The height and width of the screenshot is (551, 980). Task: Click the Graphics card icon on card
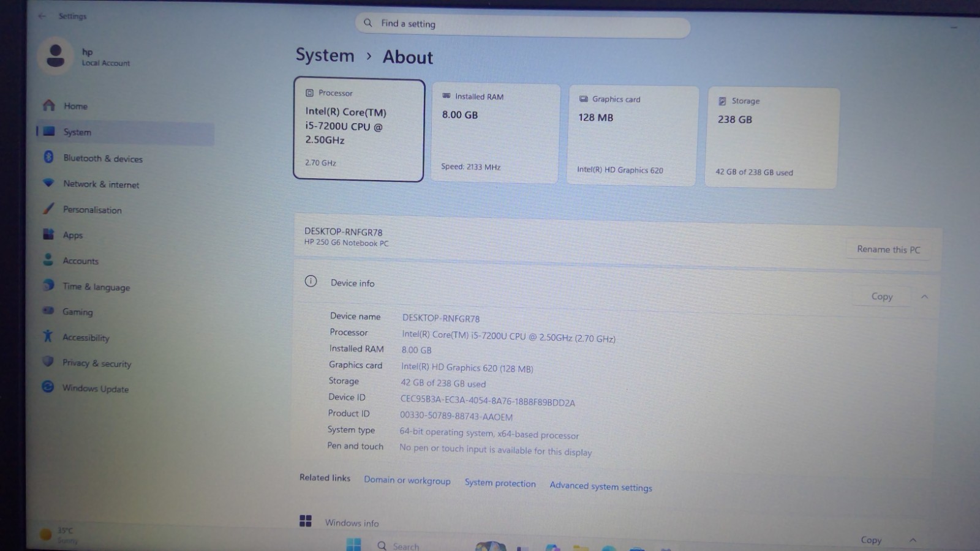click(x=583, y=99)
